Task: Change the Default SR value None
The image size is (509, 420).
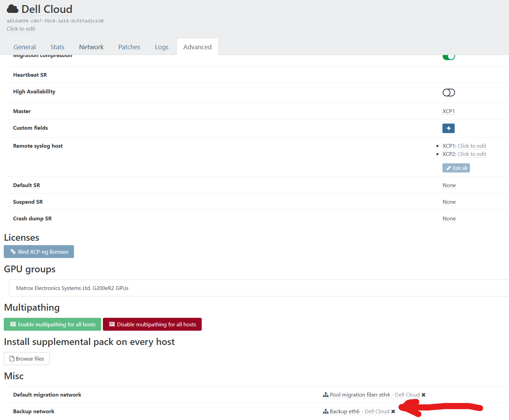Action: coord(449,185)
